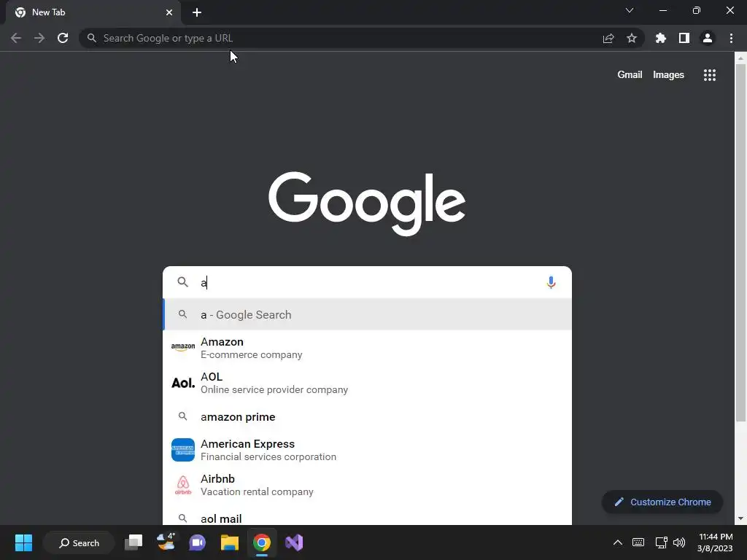Open the Images link
The image size is (747, 560).
click(668, 75)
